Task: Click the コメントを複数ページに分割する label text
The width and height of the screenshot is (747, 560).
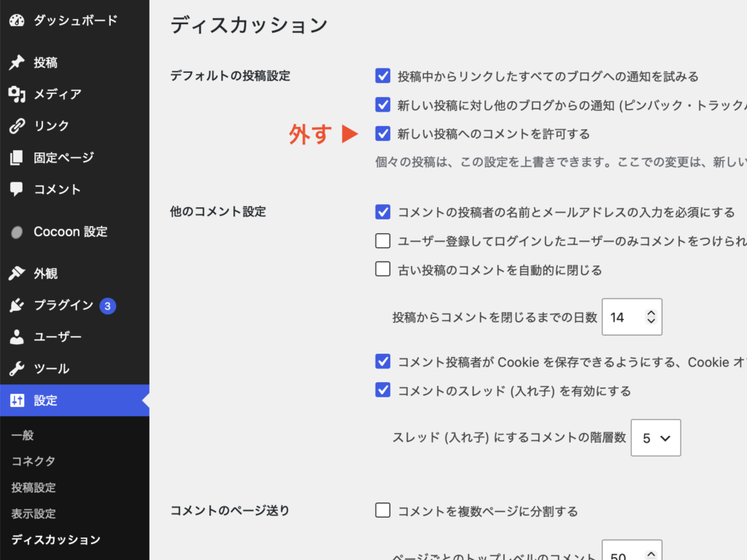Action: [x=488, y=511]
